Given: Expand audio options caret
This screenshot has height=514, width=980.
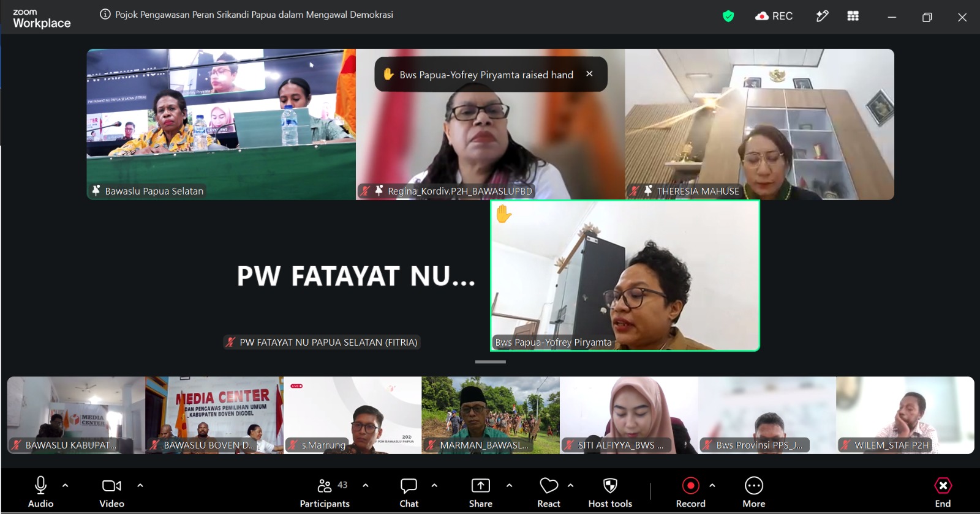Looking at the screenshot, I should 66,485.
